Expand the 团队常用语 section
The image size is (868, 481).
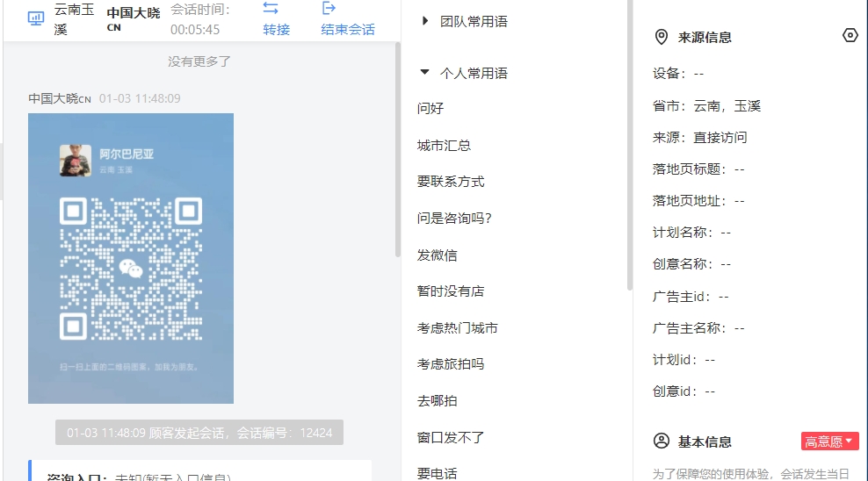[424, 21]
